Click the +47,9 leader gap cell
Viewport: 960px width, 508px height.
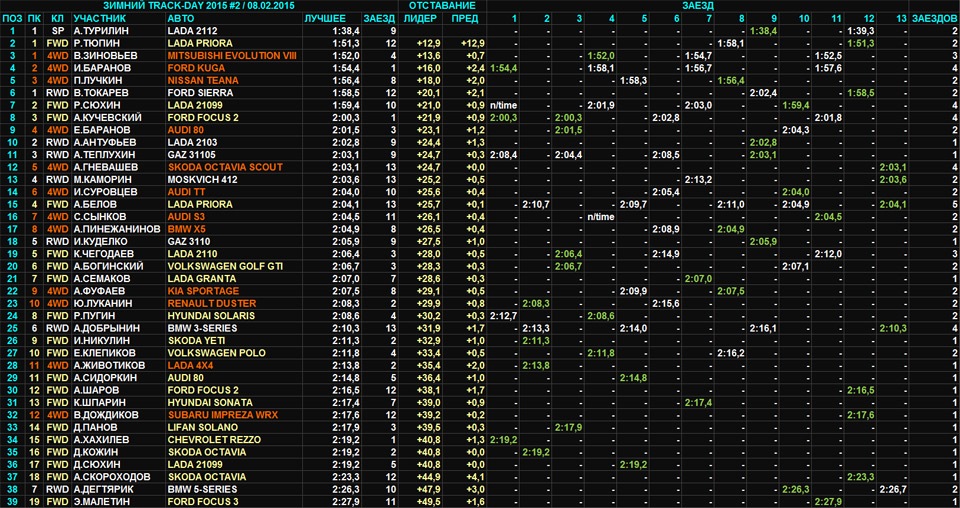click(429, 490)
